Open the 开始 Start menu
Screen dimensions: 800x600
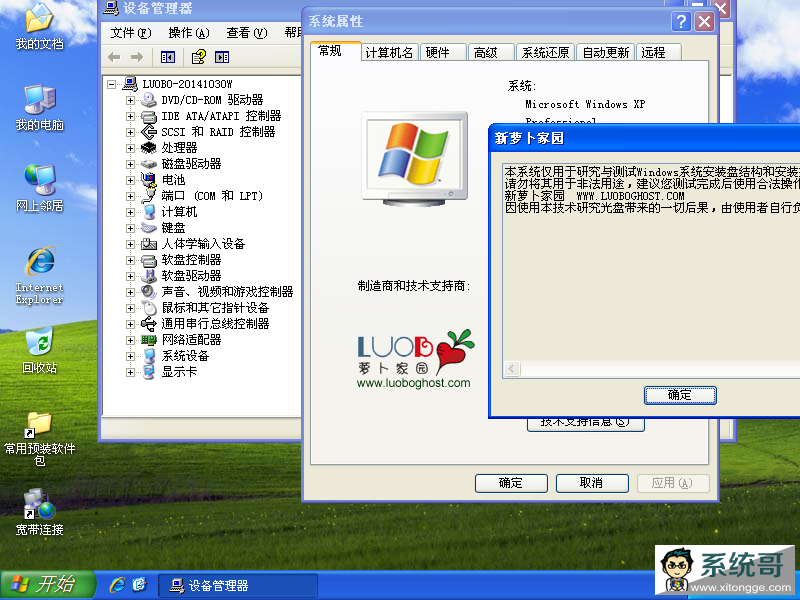tap(47, 585)
